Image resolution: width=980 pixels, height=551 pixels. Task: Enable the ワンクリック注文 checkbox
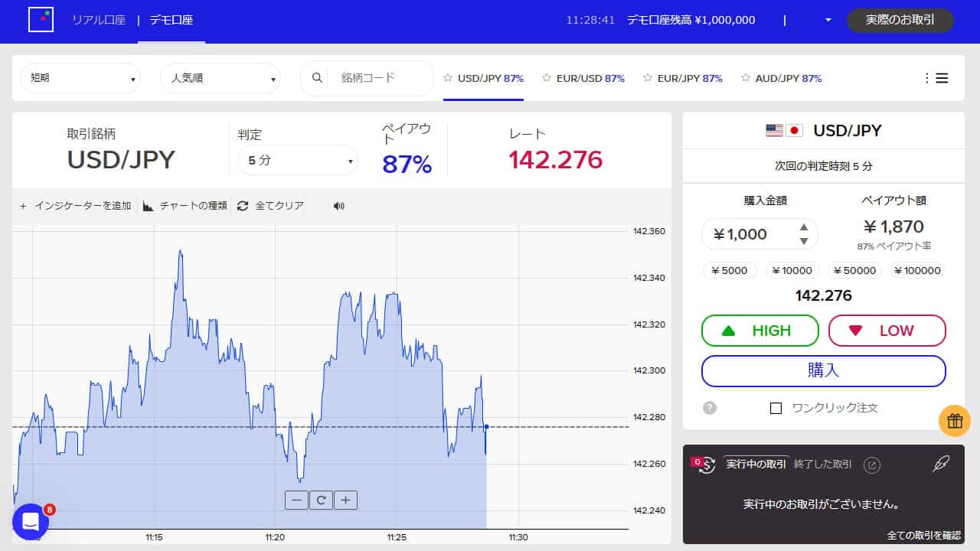pos(776,408)
